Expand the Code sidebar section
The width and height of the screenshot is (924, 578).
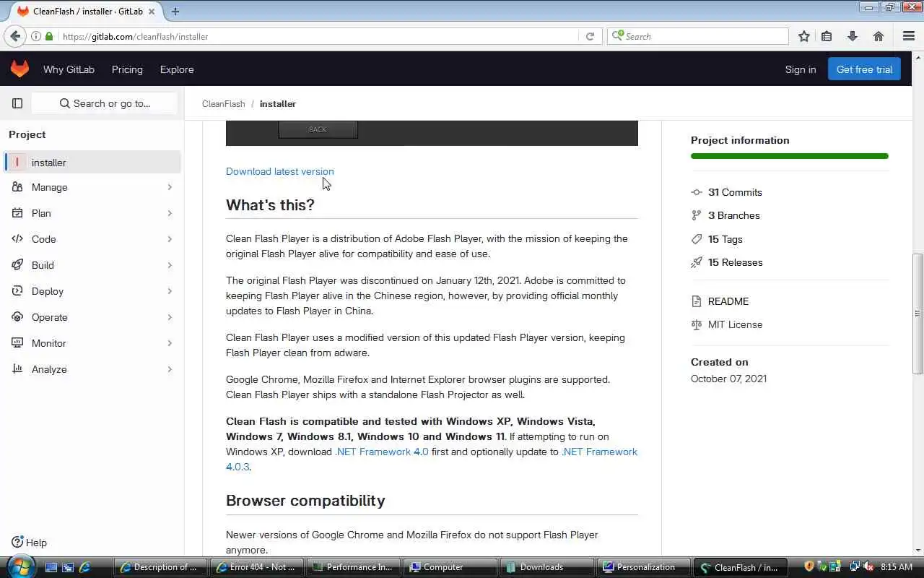tap(92, 239)
